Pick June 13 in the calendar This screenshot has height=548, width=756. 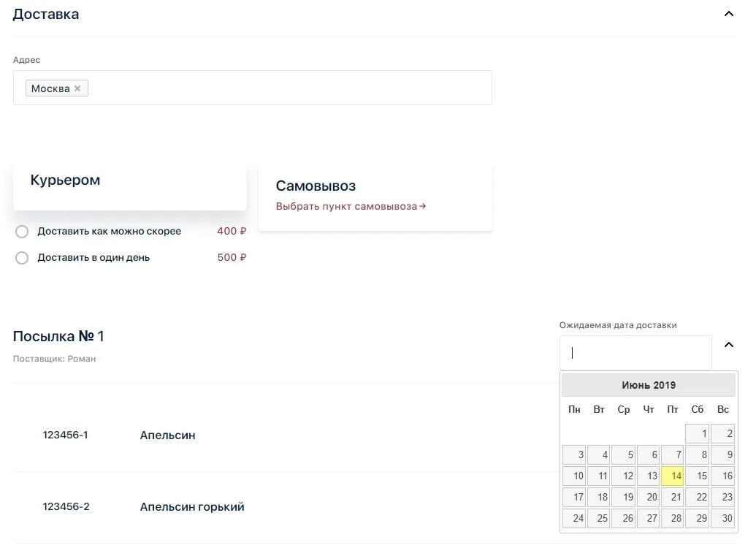[x=648, y=476]
